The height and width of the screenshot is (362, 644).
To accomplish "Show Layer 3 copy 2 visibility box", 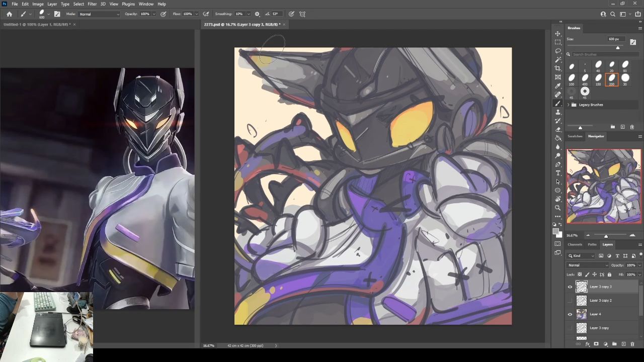I will pyautogui.click(x=570, y=300).
